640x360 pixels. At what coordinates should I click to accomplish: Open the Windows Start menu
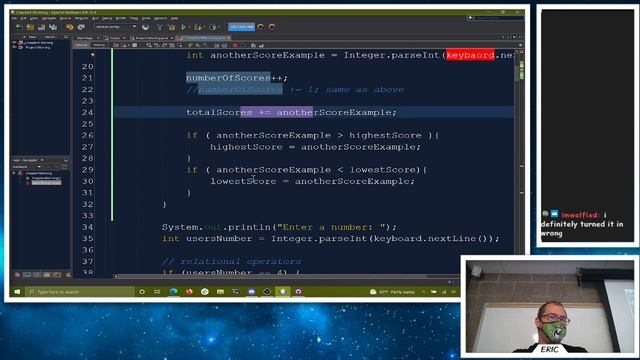17,291
